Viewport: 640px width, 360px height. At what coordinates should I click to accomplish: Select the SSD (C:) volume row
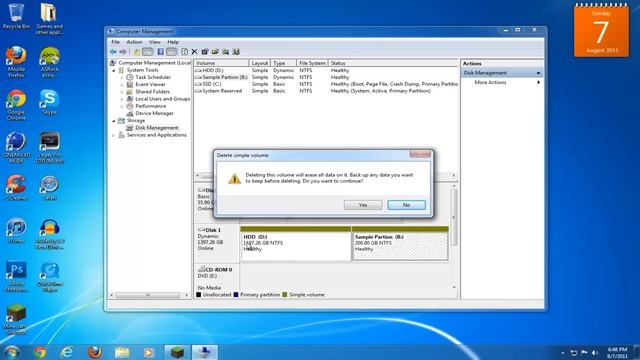326,84
